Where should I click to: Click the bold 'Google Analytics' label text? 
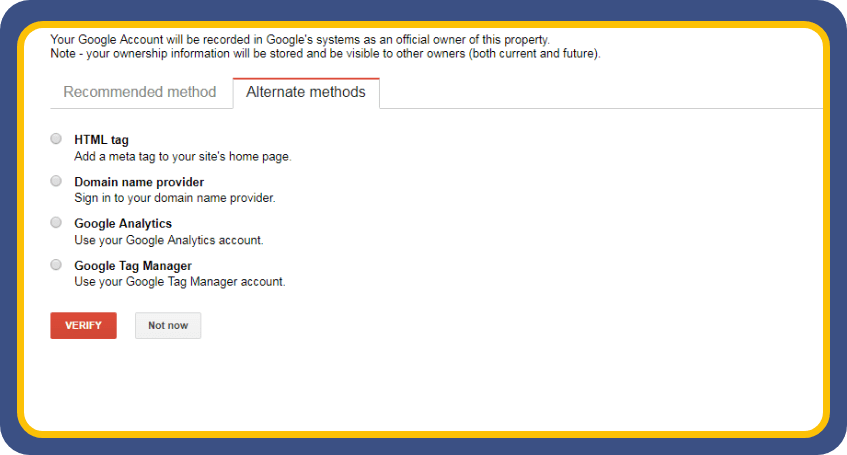pos(123,224)
